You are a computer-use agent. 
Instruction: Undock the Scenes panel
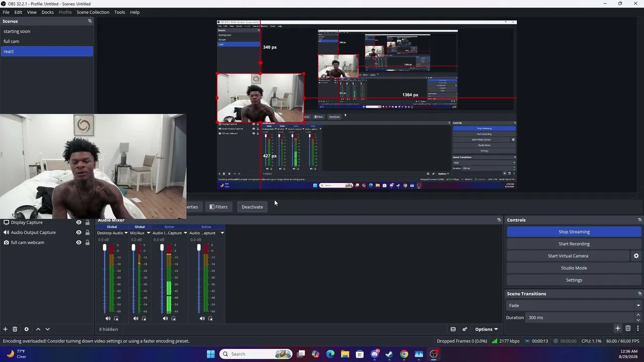pos(90,21)
